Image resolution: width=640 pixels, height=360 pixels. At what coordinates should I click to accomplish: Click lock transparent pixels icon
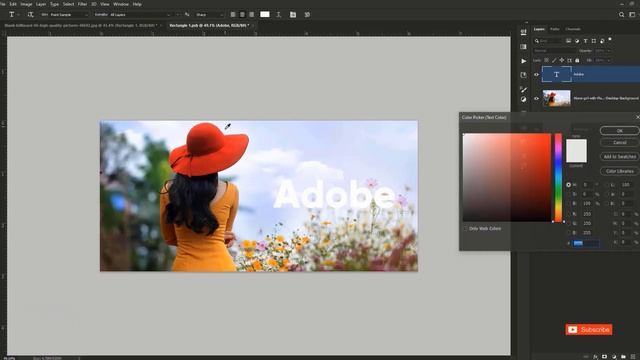point(546,60)
